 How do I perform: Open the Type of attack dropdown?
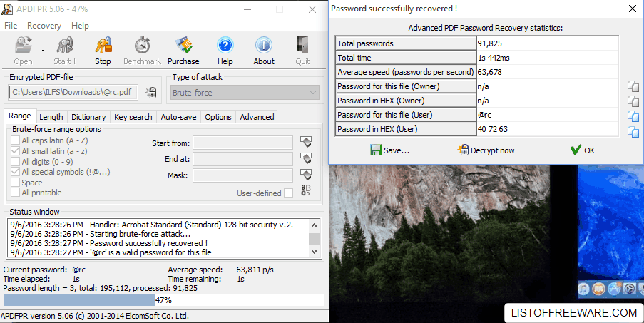pyautogui.click(x=245, y=93)
